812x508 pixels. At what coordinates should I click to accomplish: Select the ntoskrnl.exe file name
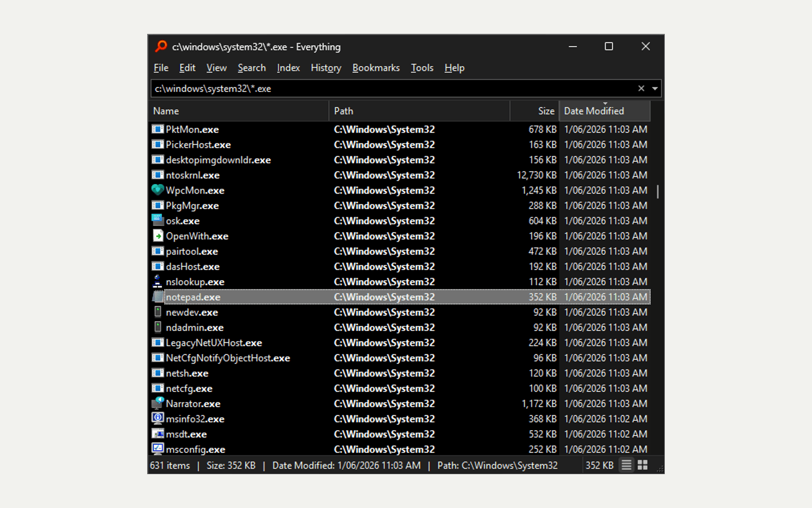193,175
